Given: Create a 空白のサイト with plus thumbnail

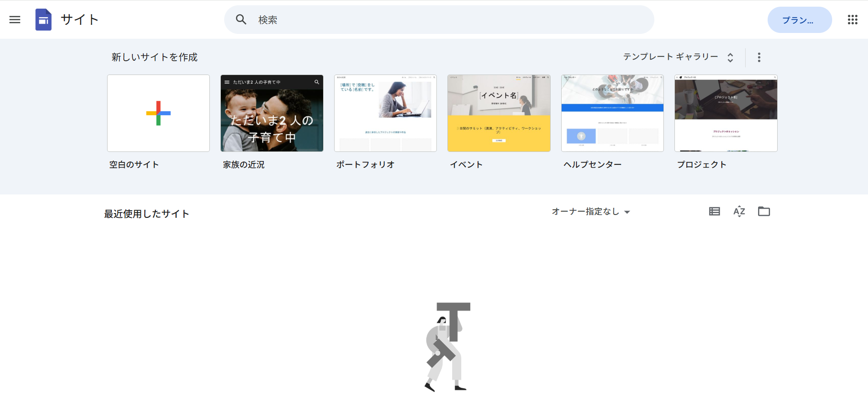Looking at the screenshot, I should point(158,113).
